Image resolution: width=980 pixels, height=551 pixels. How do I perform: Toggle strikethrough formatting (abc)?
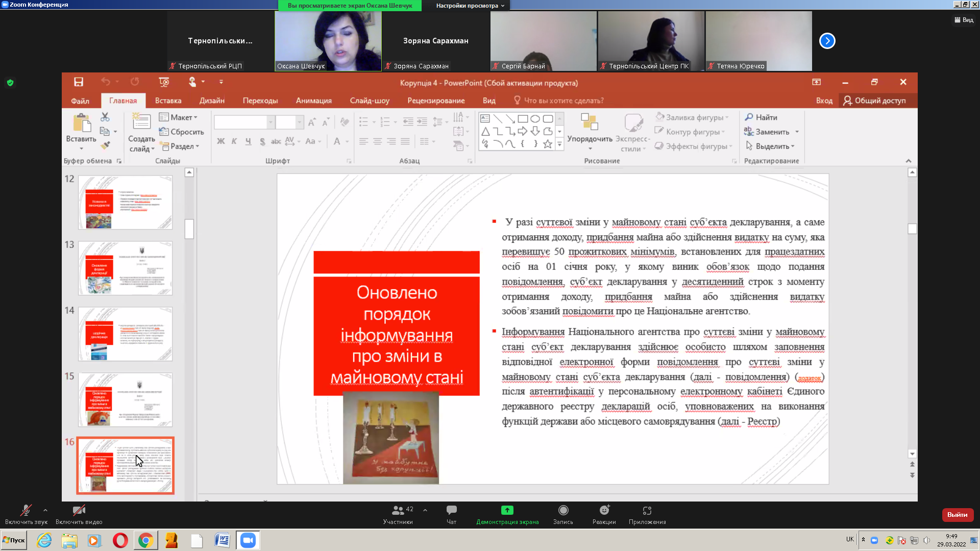(x=276, y=141)
